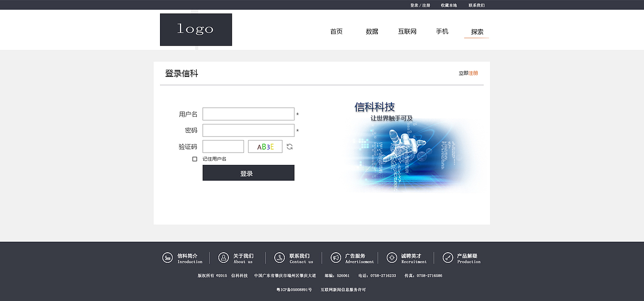The height and width of the screenshot is (301, 644).
Task: Refresh the captcha with the circular arrows icon
Action: coord(289,146)
